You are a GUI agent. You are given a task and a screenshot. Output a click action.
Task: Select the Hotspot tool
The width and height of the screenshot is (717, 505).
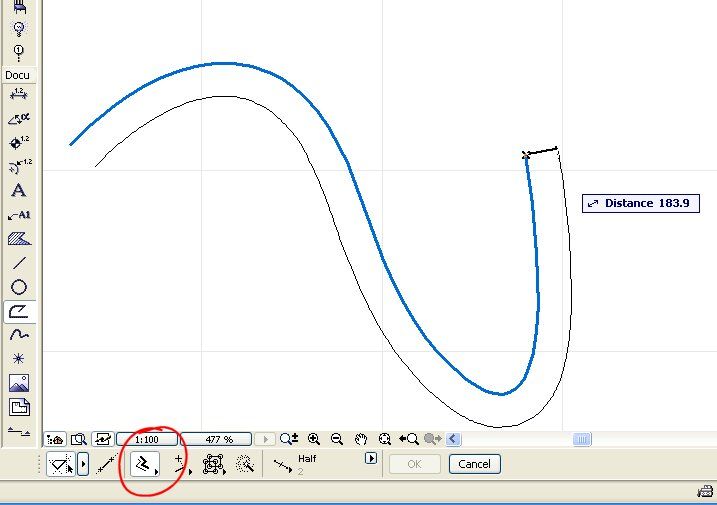[x=19, y=359]
